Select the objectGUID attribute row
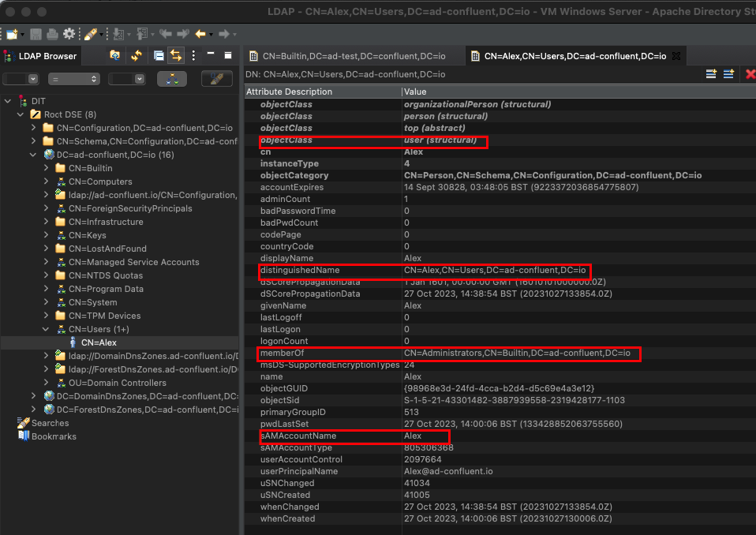This screenshot has width=756, height=535. tap(500, 388)
